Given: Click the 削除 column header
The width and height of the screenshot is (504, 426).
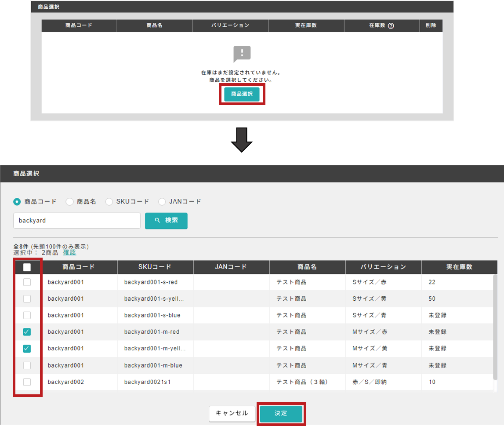Looking at the screenshot, I should click(x=431, y=25).
